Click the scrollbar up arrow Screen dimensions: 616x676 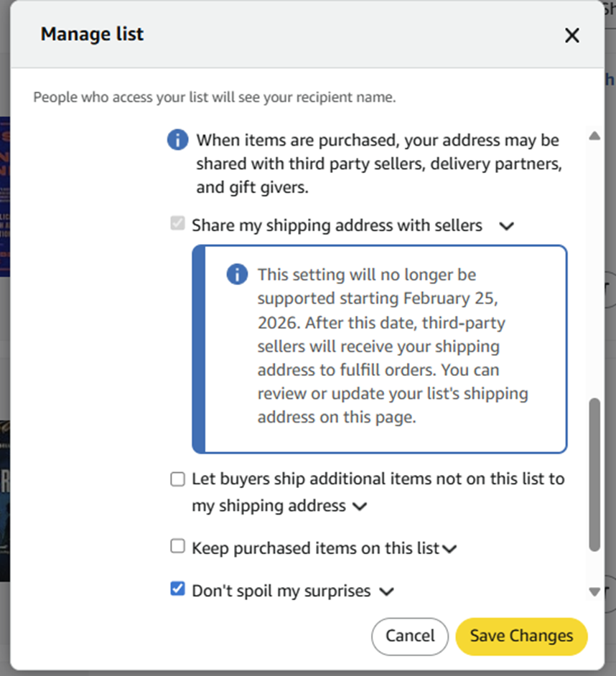tap(594, 136)
